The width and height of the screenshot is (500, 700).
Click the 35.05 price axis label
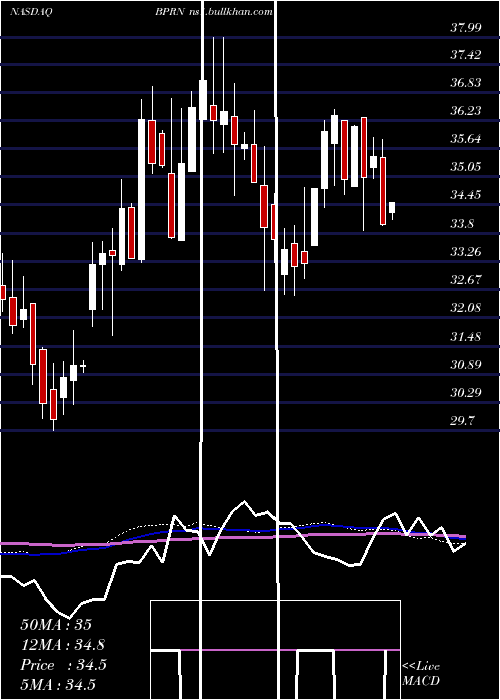click(x=466, y=167)
